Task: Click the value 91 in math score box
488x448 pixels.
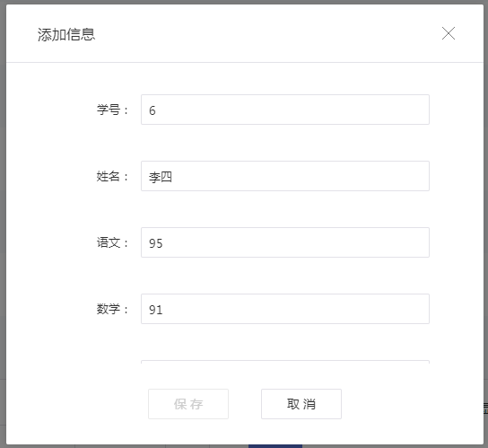Action: pyautogui.click(x=155, y=310)
